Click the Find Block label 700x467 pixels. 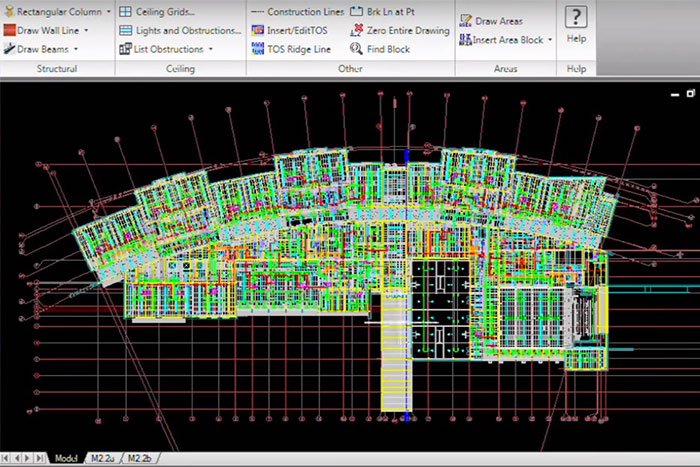pyautogui.click(x=388, y=49)
